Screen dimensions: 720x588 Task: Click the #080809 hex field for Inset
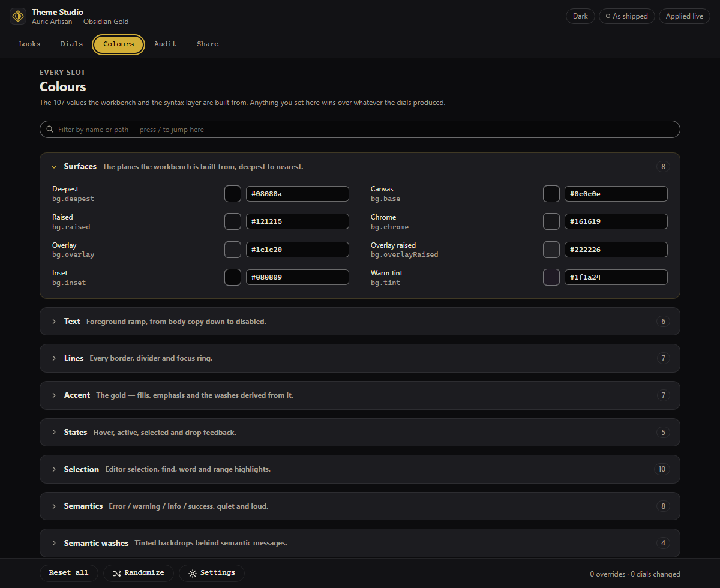[298, 277]
